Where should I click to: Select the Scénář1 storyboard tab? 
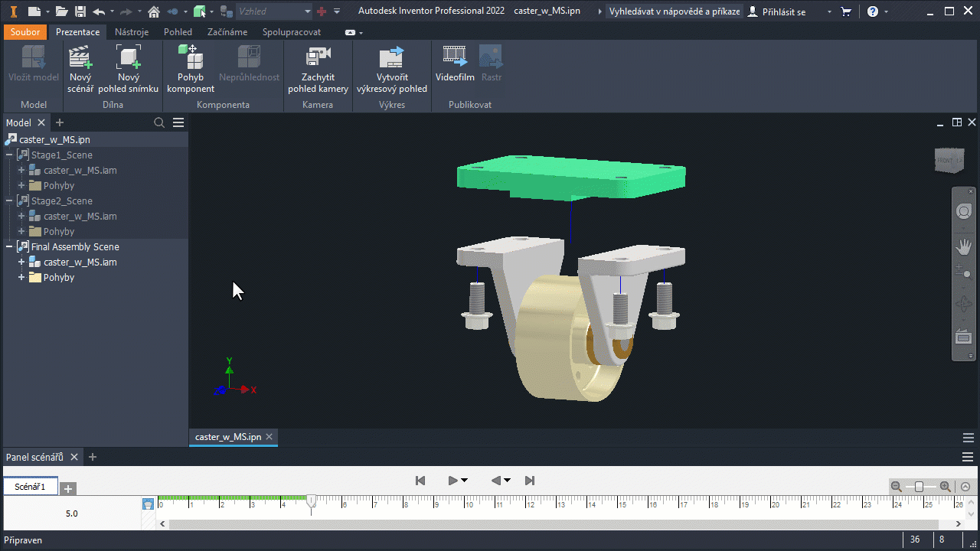pyautogui.click(x=30, y=487)
